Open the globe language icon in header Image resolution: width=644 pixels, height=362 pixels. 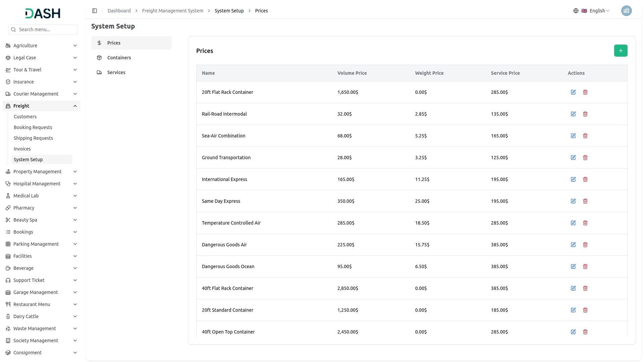click(576, 10)
